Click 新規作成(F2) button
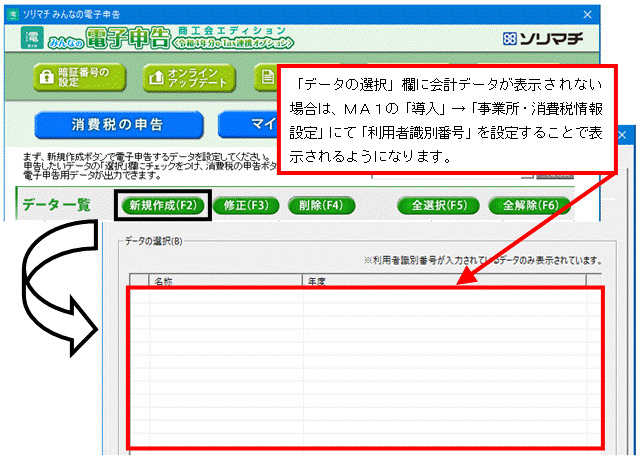Viewport: 642px width, 459px height. point(163,205)
